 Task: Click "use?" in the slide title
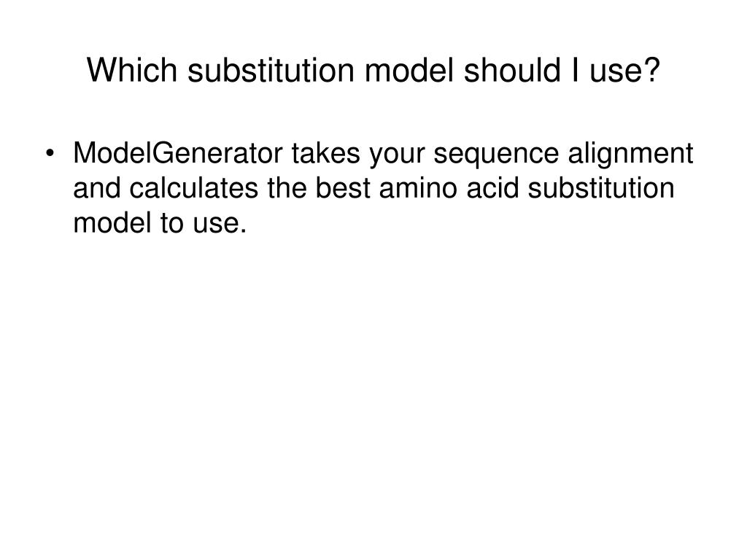click(x=625, y=70)
